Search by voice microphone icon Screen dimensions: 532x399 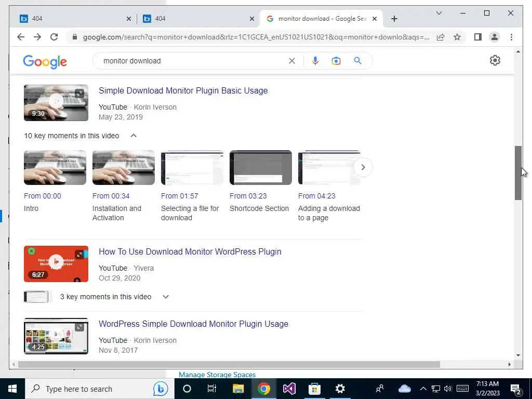pyautogui.click(x=315, y=61)
